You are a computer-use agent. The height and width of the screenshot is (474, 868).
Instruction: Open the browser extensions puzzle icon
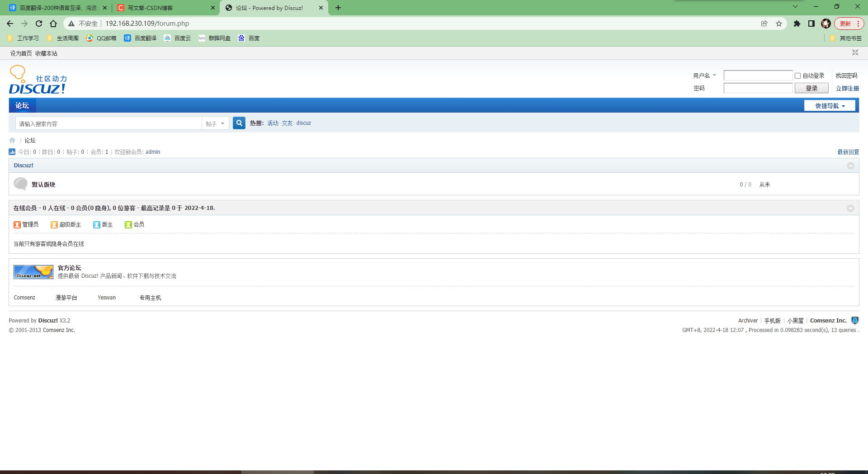[x=797, y=24]
